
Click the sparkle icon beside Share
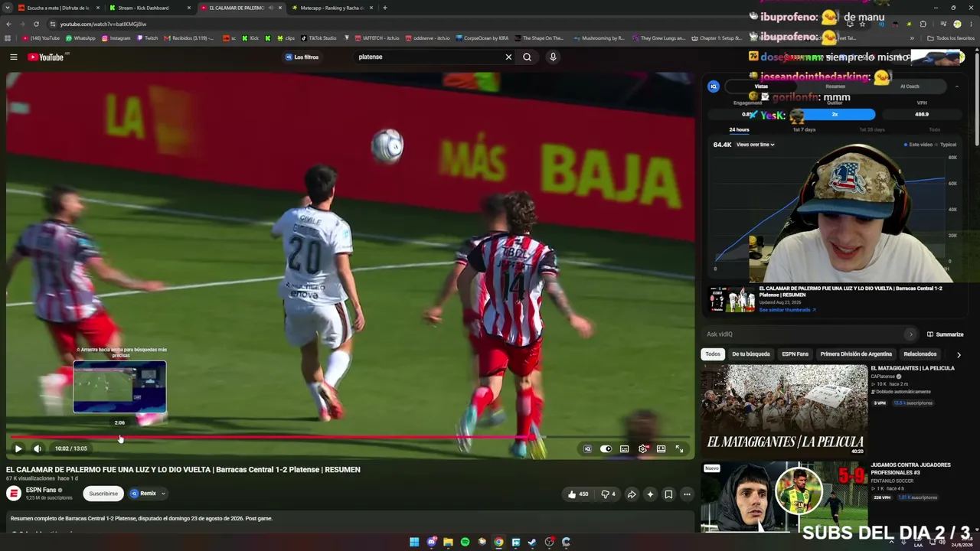(650, 494)
